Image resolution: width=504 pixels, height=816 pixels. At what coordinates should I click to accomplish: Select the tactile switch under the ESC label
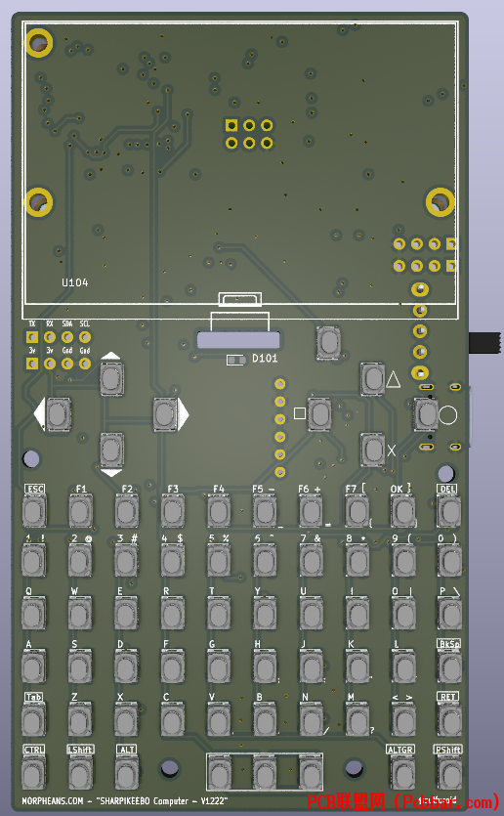34,511
